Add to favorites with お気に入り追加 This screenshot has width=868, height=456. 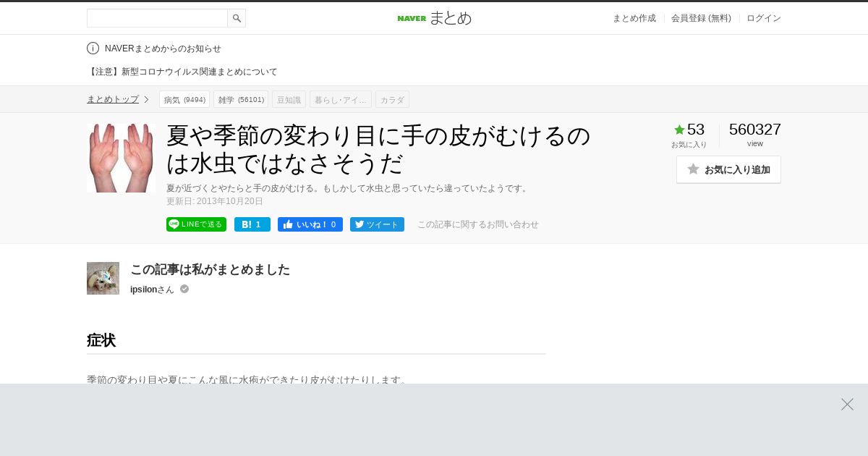[728, 169]
